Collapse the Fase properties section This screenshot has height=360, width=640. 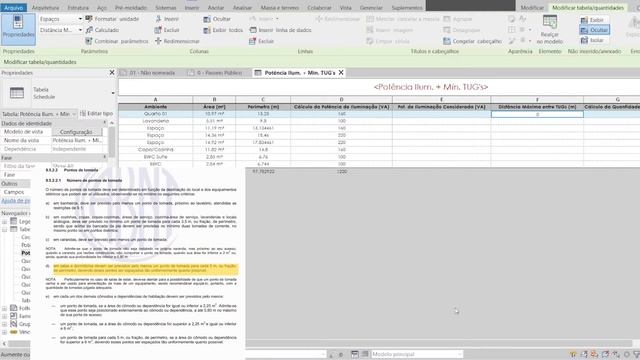coord(104,157)
